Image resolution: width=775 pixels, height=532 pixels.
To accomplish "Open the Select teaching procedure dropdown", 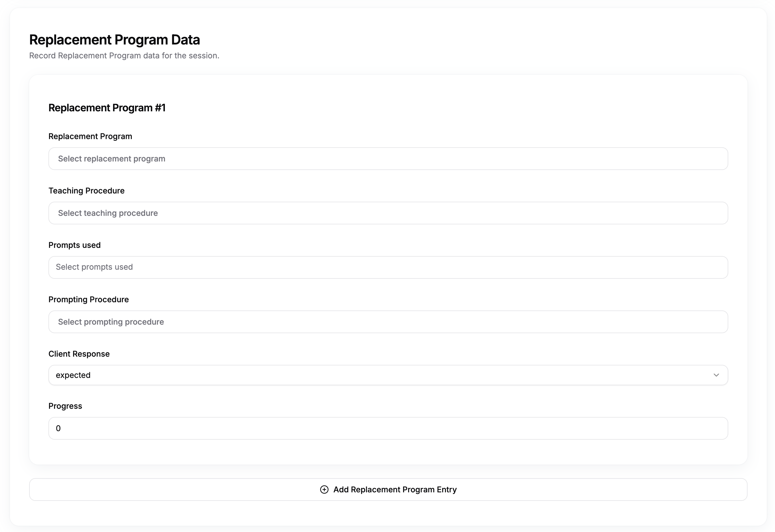I will (388, 213).
